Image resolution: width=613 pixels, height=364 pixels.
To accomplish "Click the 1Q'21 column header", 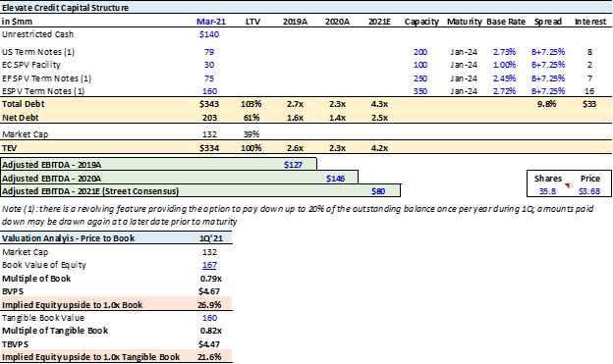I will [211, 238].
